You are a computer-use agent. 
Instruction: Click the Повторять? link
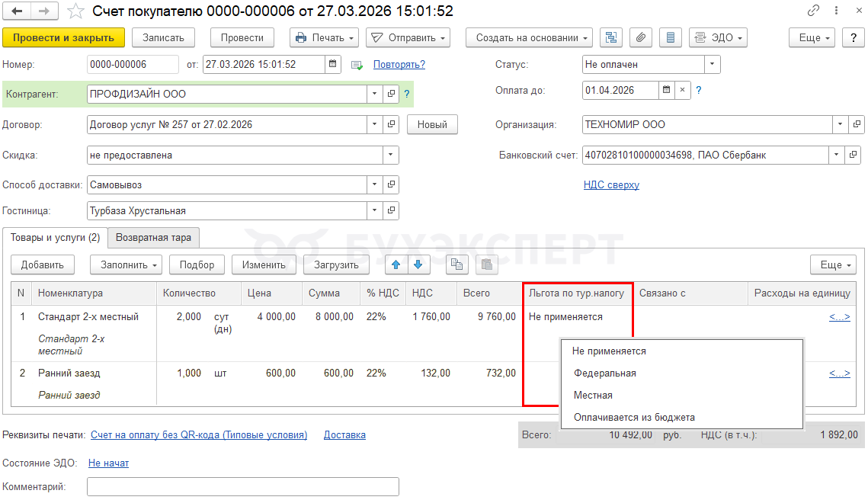tap(399, 65)
